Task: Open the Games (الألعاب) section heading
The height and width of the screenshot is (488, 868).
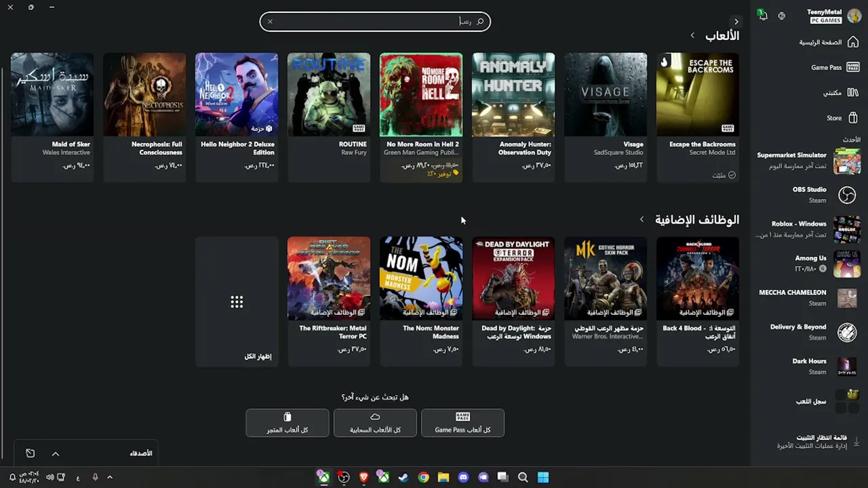Action: tap(722, 35)
